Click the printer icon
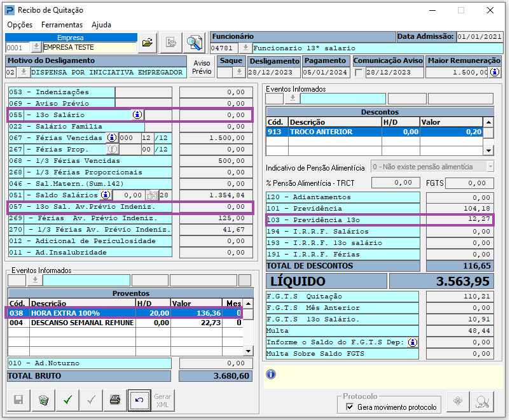The width and height of the screenshot is (510, 420). 114,400
